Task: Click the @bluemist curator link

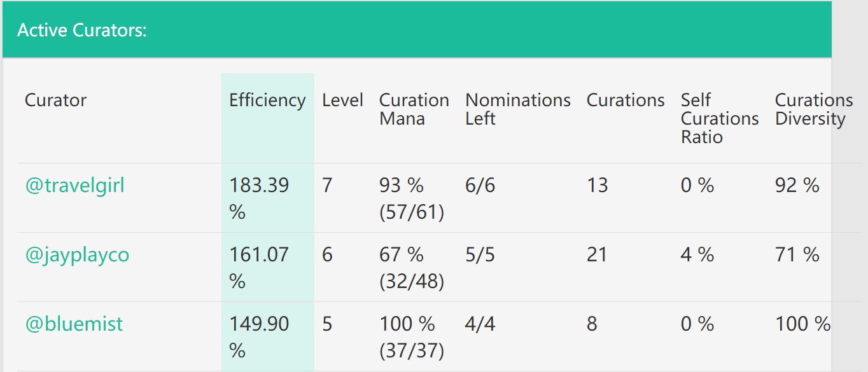Action: tap(74, 324)
